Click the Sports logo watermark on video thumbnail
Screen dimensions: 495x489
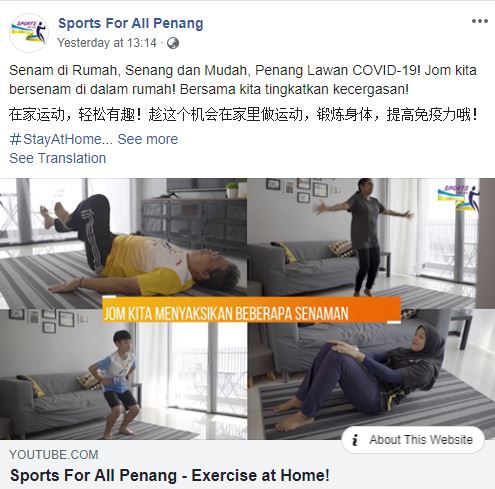(459, 197)
